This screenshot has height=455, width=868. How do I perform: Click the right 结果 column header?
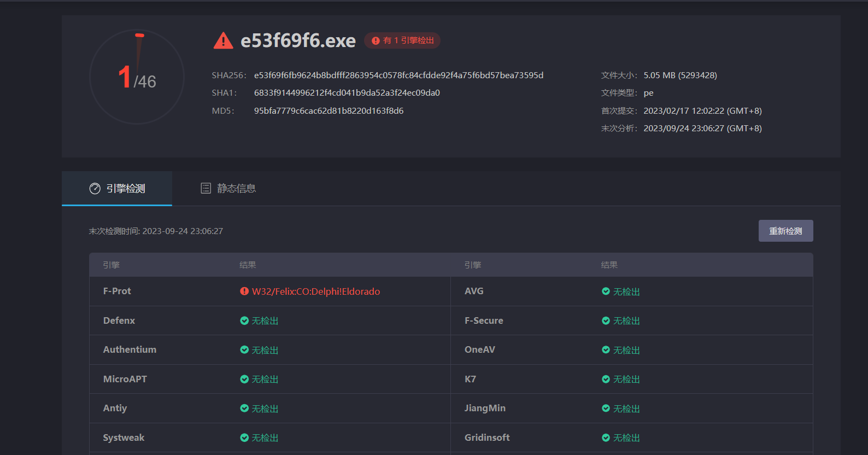tap(609, 265)
